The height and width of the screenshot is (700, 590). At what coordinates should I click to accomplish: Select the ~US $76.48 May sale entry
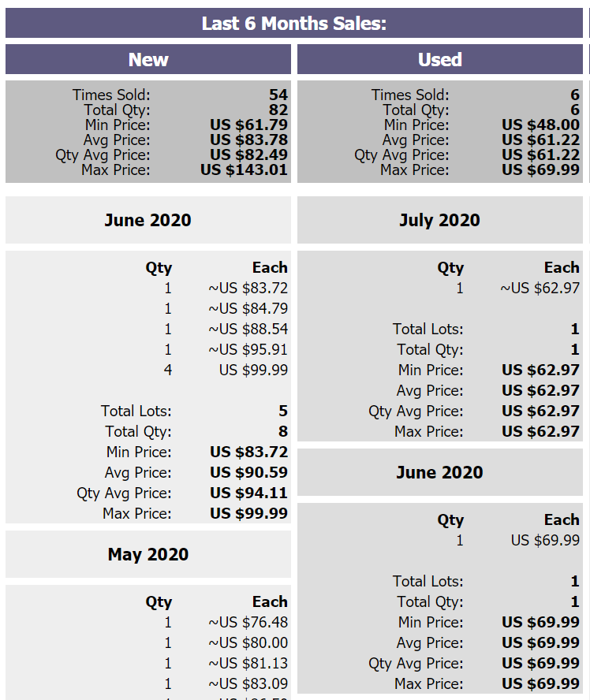(x=248, y=622)
